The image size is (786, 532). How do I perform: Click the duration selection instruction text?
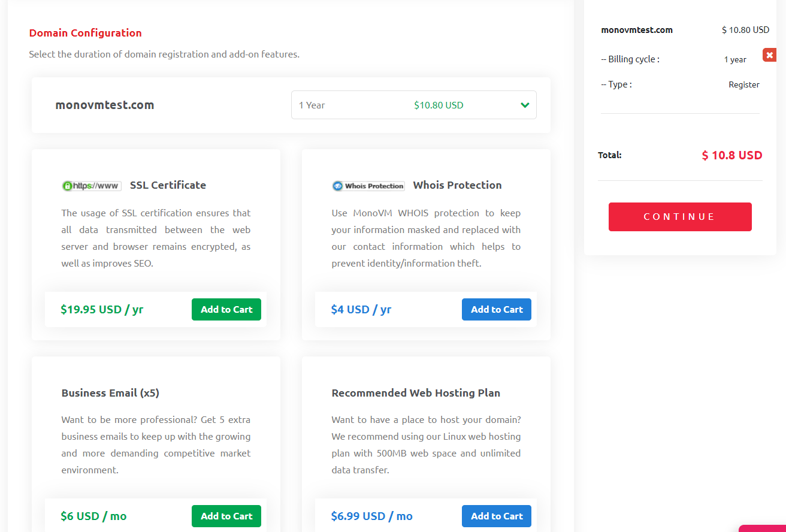point(164,54)
